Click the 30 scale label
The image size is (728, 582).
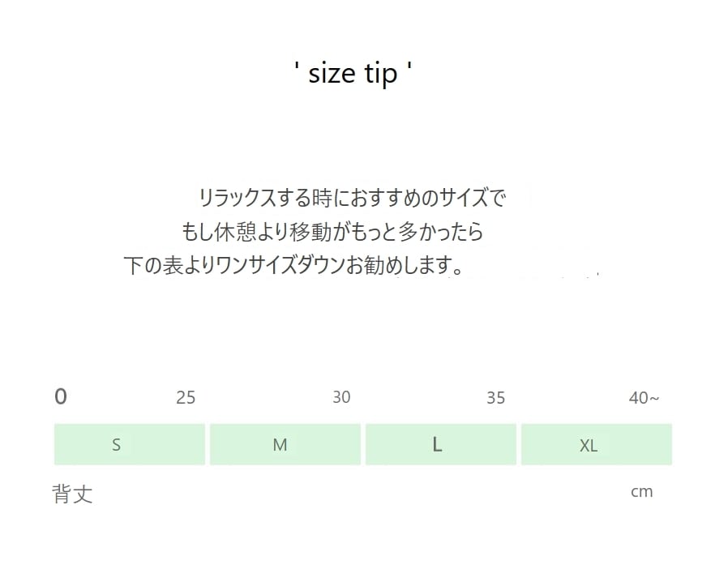[x=341, y=397]
